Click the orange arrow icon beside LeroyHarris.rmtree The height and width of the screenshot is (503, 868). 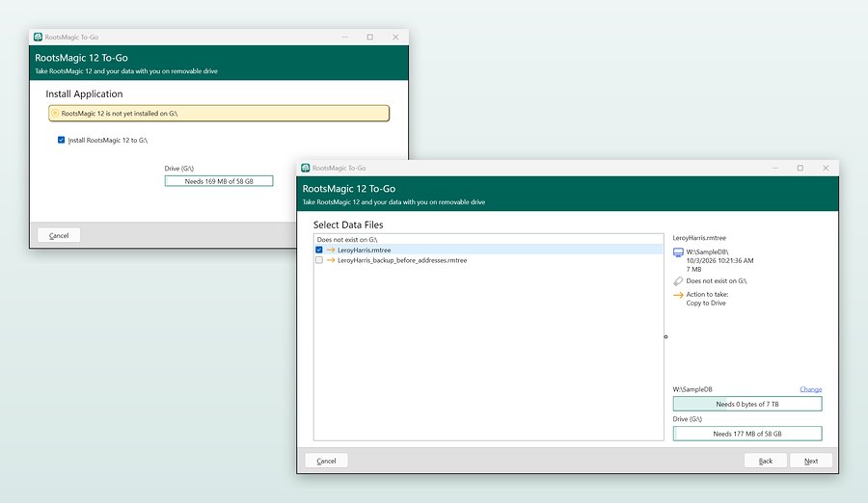(x=331, y=251)
